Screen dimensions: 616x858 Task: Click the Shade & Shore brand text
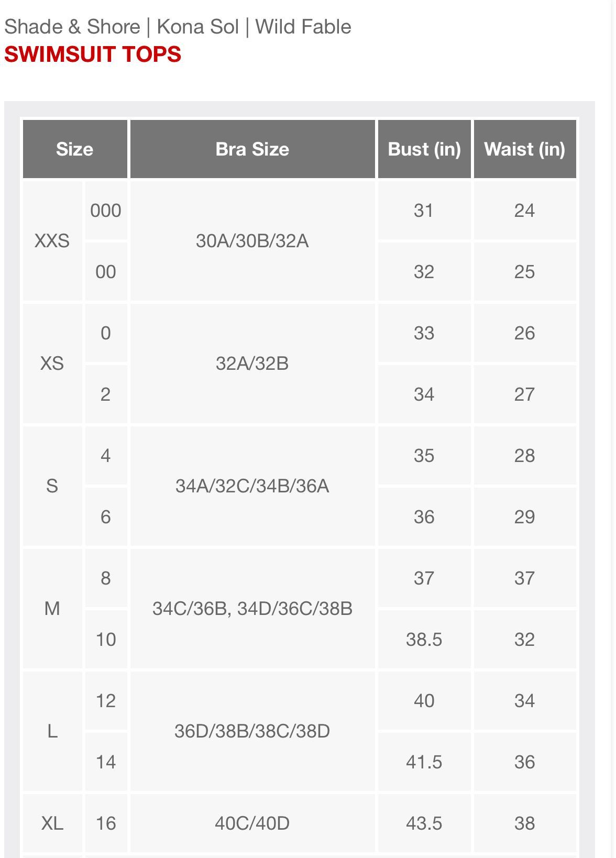coord(72,27)
